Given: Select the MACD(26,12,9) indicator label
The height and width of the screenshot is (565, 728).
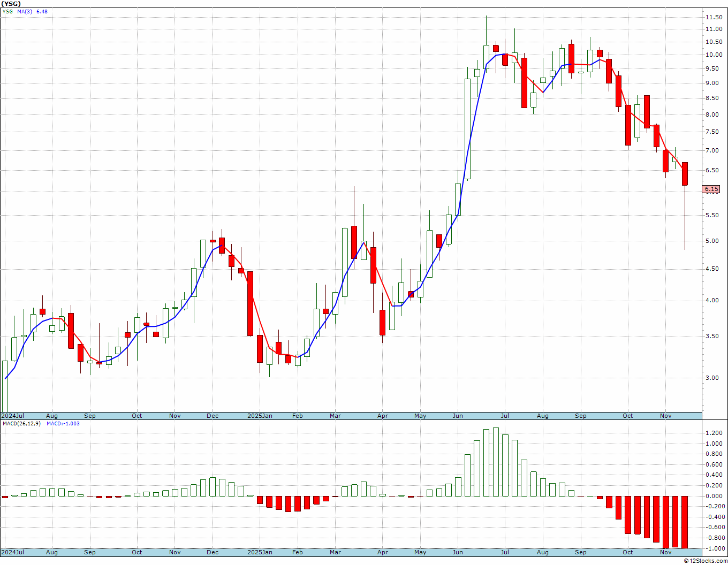Looking at the screenshot, I should click(22, 423).
